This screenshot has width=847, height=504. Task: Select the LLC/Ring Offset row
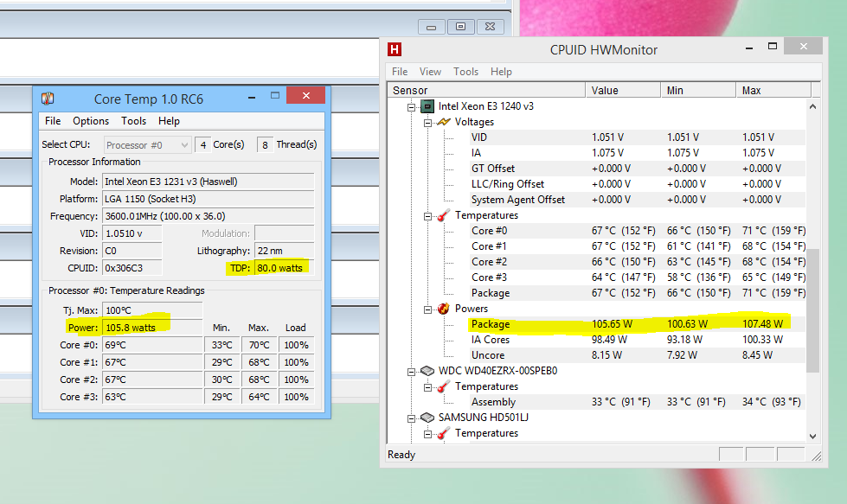pos(638,184)
